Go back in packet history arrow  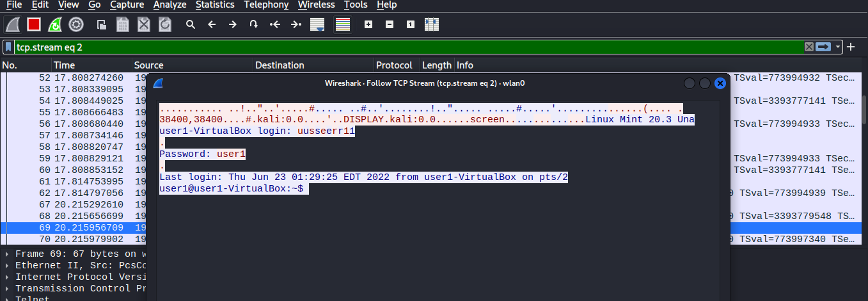coord(212,24)
